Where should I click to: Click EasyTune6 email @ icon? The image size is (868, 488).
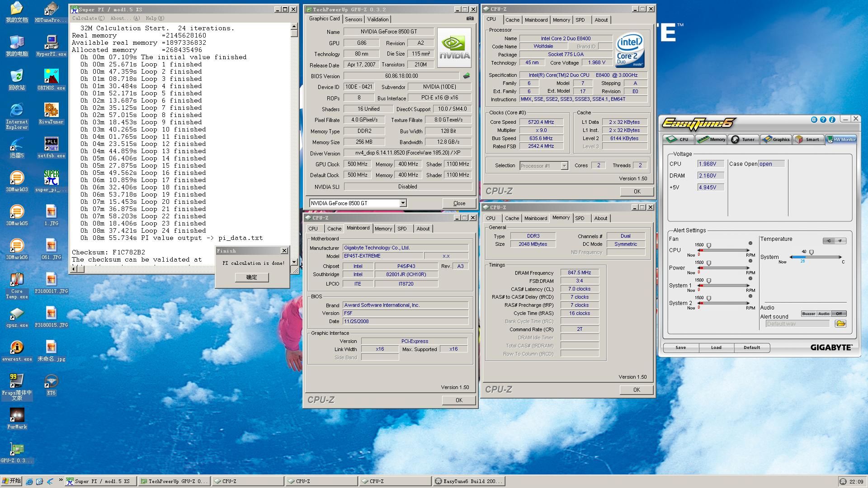(x=814, y=120)
